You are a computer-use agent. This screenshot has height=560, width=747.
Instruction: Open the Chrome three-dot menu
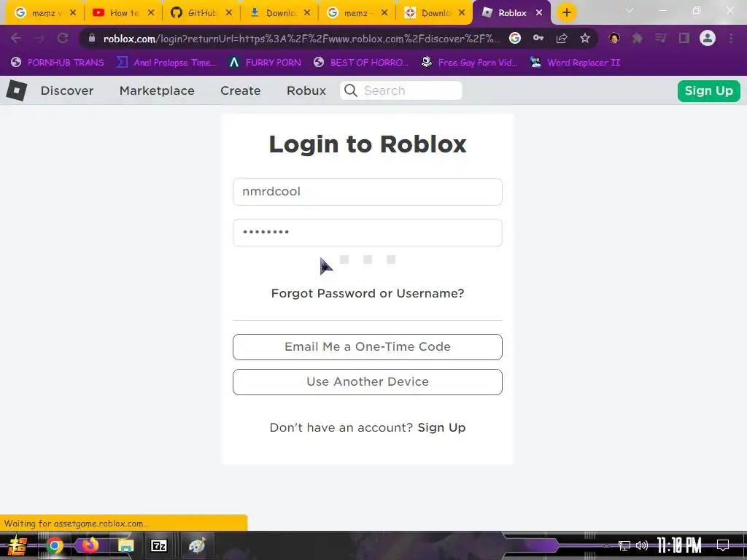tap(731, 38)
